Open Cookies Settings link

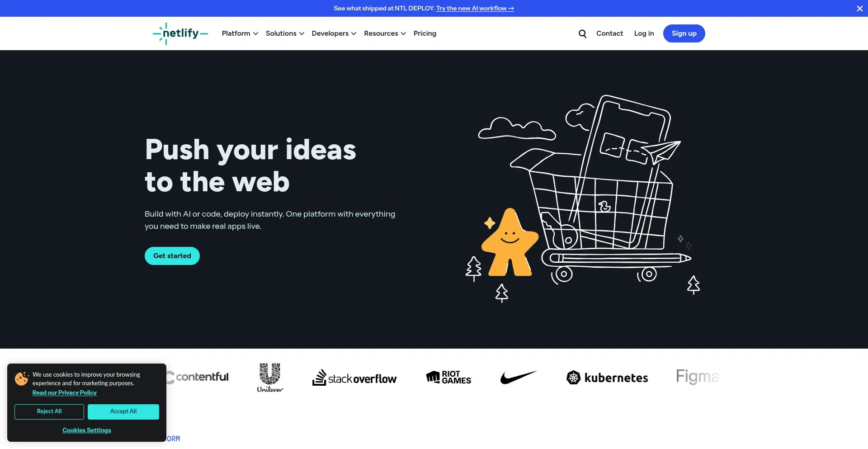click(87, 430)
